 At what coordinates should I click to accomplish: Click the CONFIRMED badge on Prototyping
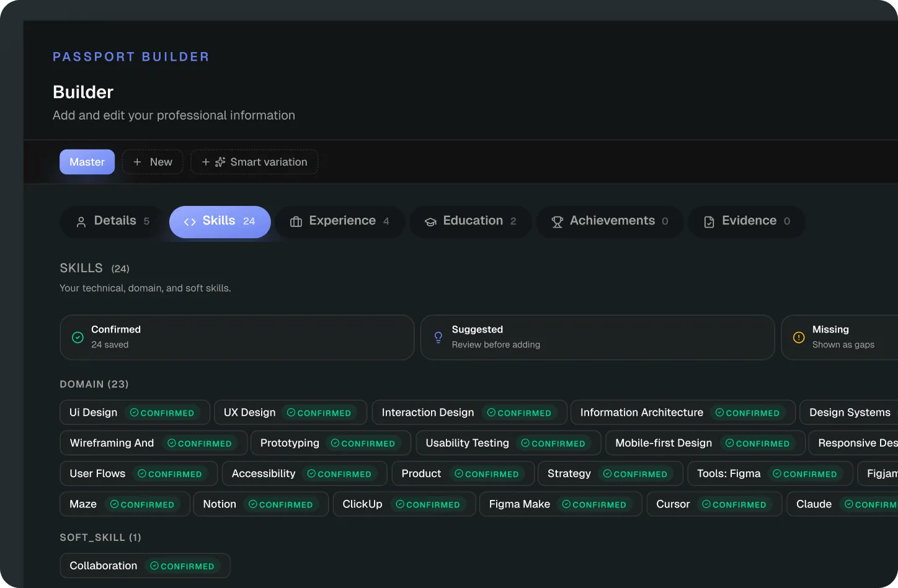[x=363, y=443]
